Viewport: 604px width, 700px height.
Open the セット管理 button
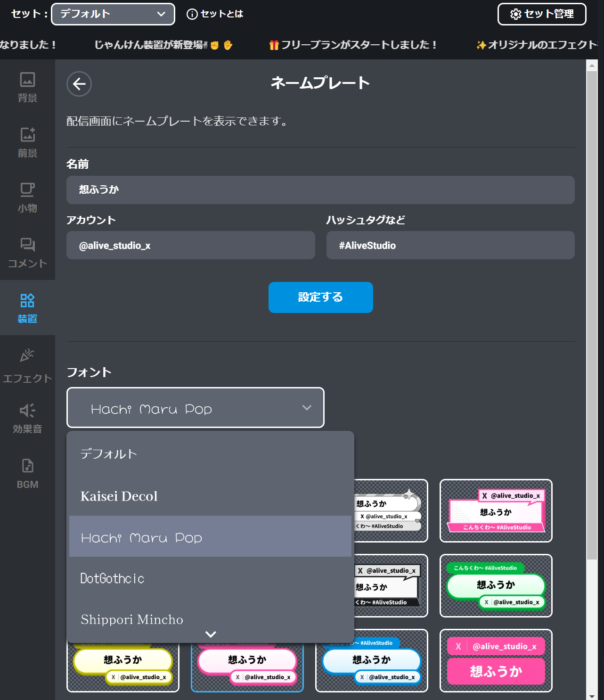coord(542,14)
